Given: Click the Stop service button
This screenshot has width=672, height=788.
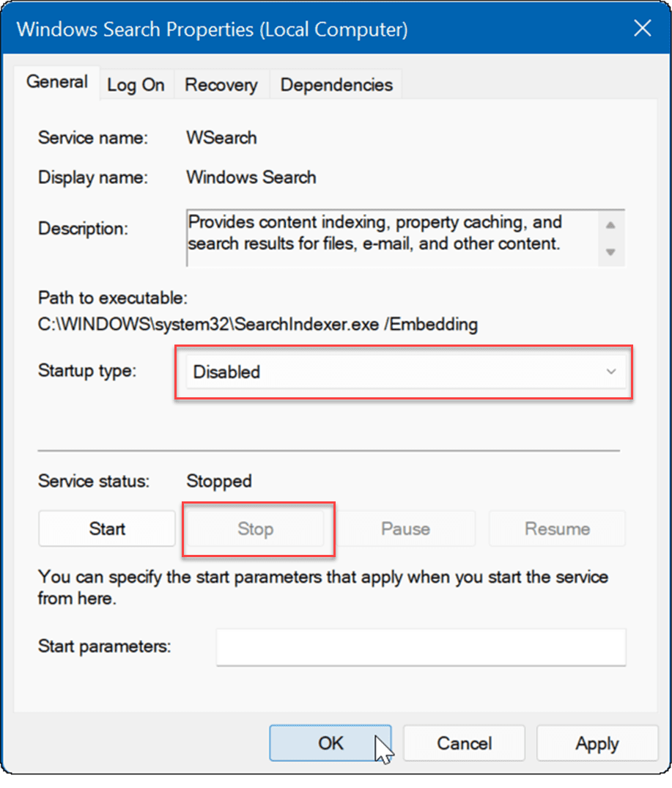Looking at the screenshot, I should (255, 529).
